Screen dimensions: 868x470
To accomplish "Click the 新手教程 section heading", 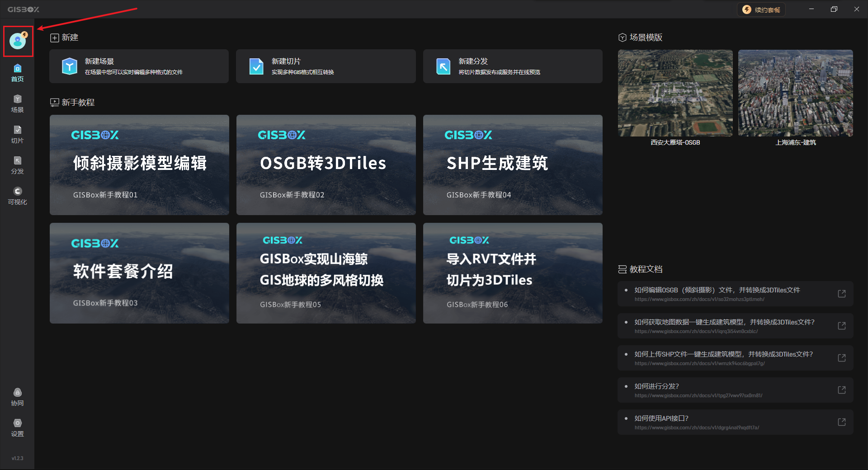I will (x=72, y=103).
